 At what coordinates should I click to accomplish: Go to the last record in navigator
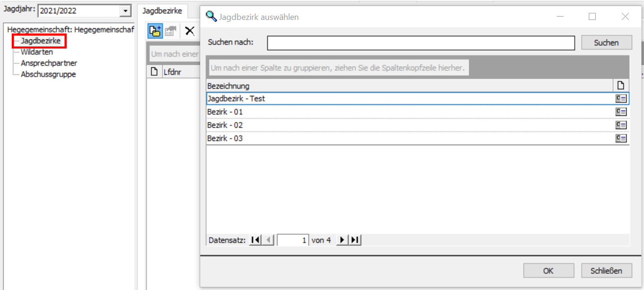(355, 240)
